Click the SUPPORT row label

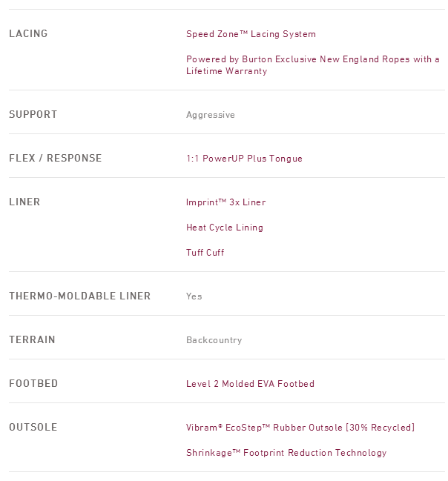tap(33, 115)
